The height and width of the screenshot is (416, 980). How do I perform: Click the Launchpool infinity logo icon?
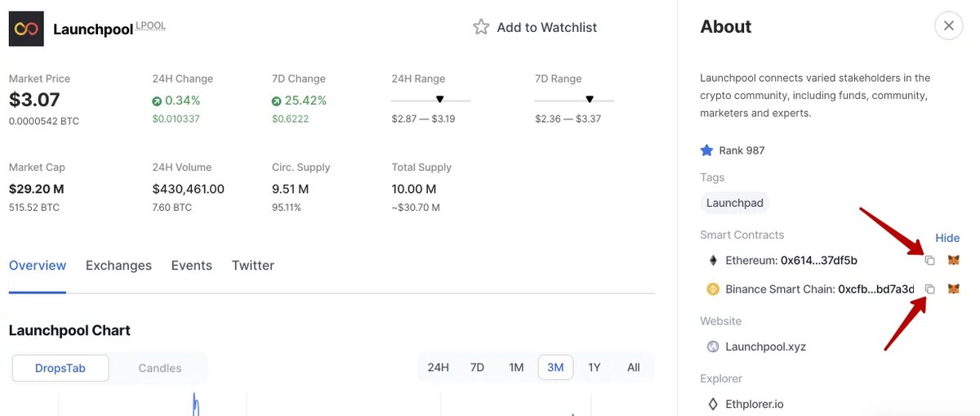pyautogui.click(x=26, y=29)
